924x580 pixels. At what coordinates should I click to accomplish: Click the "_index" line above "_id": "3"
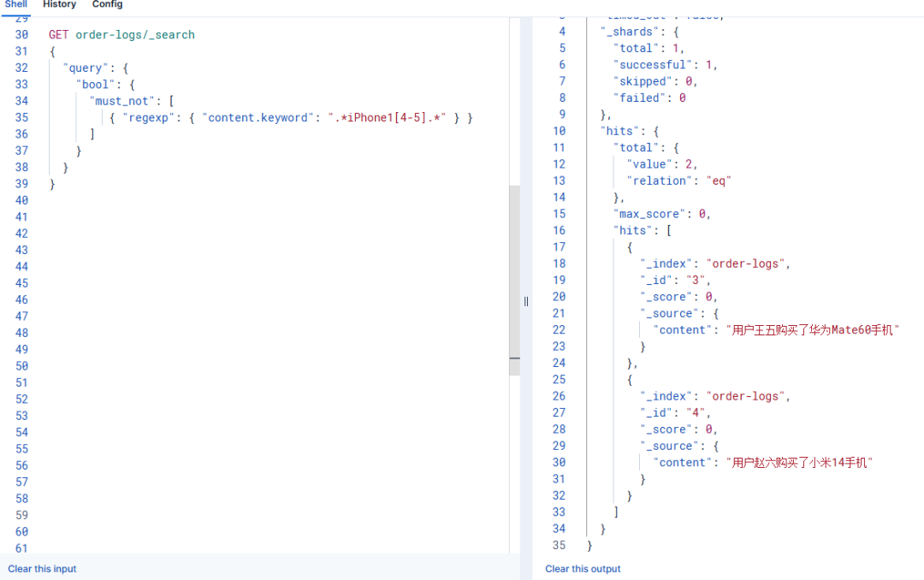tap(714, 263)
